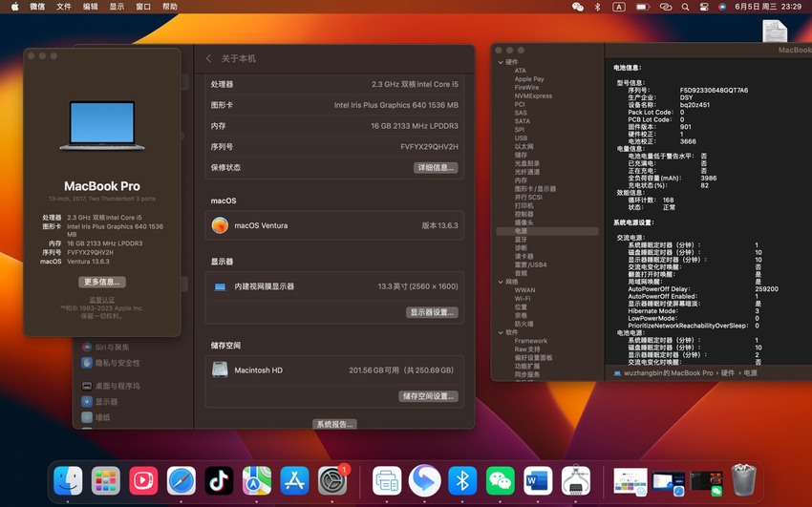The image size is (812, 507).
Task: Select 蓝牙 in hardware list
Action: 521,240
